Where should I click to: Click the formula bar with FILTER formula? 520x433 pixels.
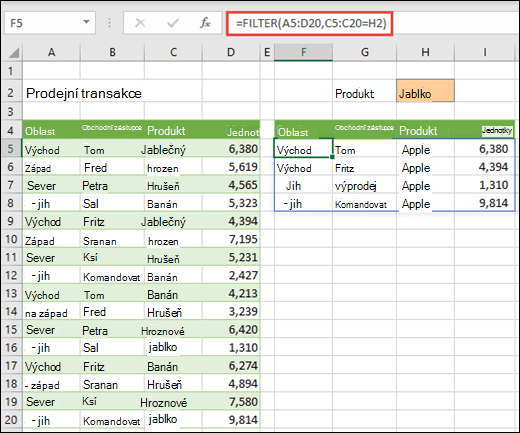tap(310, 23)
